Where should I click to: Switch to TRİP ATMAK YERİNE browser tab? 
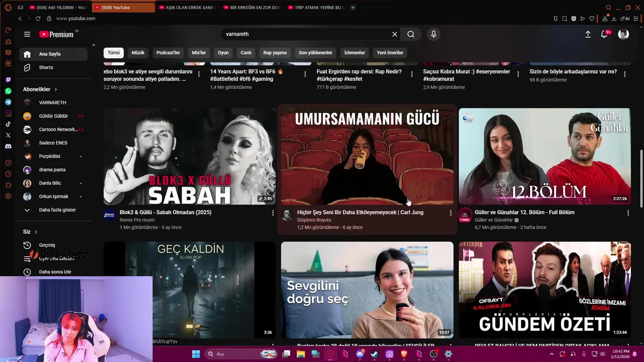click(x=315, y=8)
